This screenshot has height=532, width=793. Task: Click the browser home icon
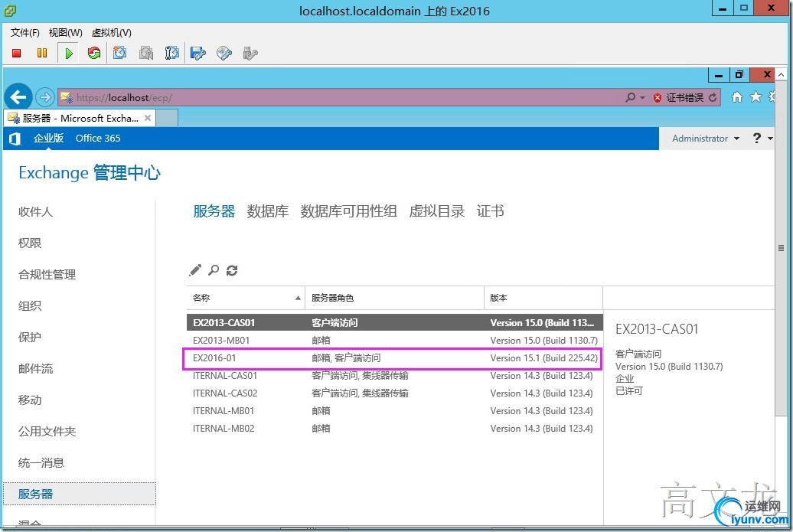point(737,97)
